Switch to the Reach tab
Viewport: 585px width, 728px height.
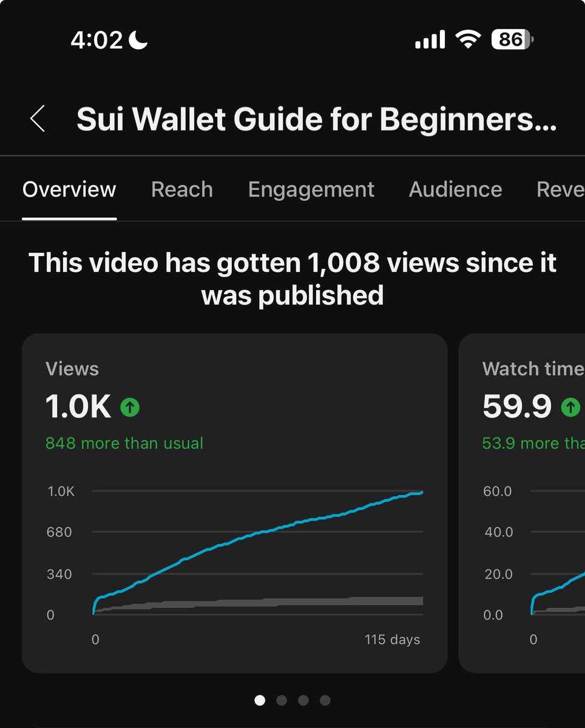coord(182,189)
